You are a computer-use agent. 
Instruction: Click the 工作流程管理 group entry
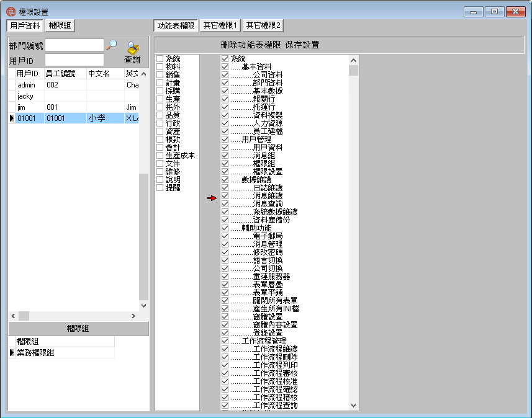(264, 340)
